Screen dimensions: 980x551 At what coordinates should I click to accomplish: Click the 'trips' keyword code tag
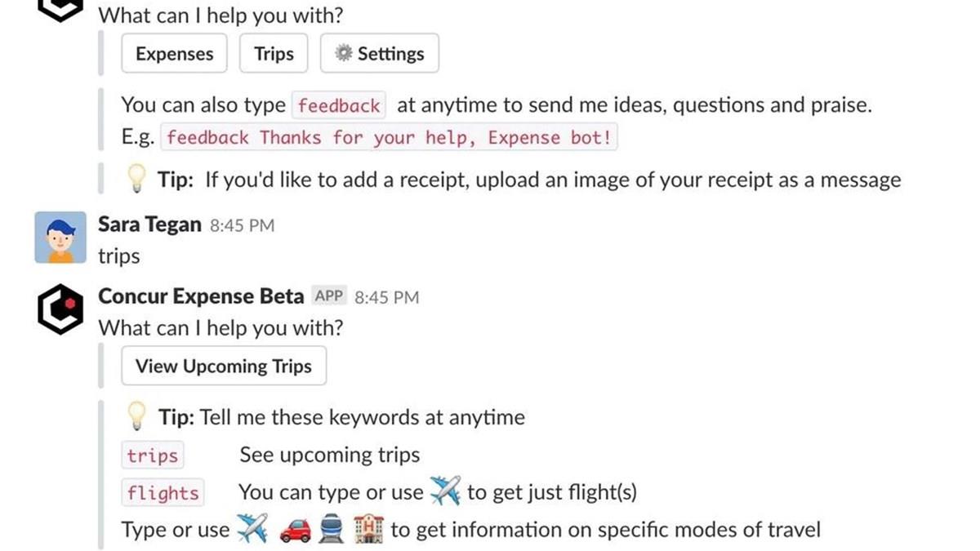click(153, 455)
